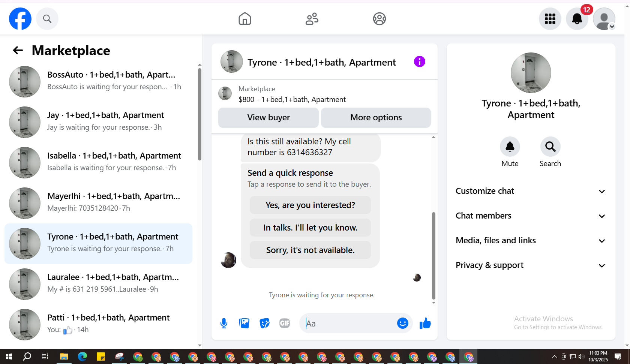Open the account profile picture menu

tap(604, 19)
